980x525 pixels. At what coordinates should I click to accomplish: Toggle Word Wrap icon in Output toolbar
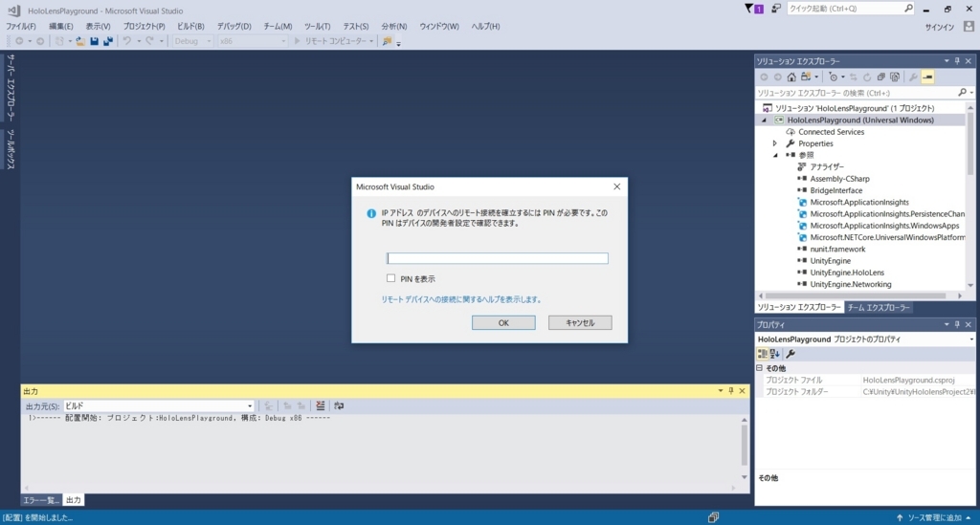click(x=339, y=405)
